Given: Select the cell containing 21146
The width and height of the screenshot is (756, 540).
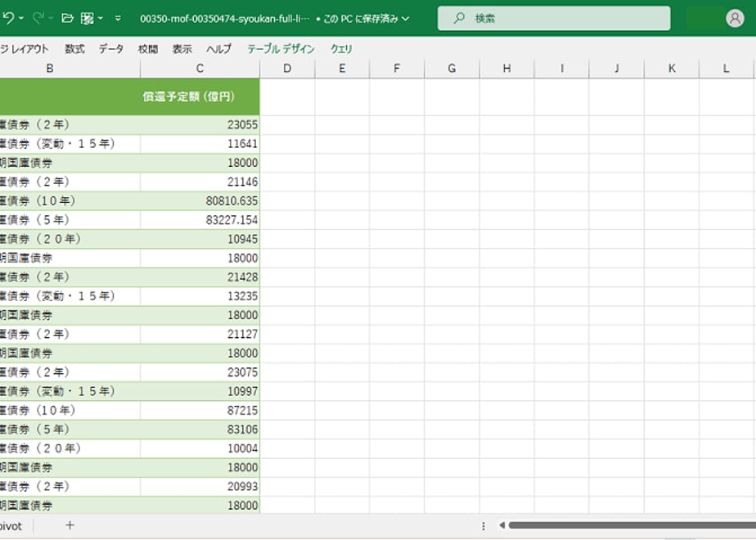Looking at the screenshot, I should pyautogui.click(x=200, y=182).
